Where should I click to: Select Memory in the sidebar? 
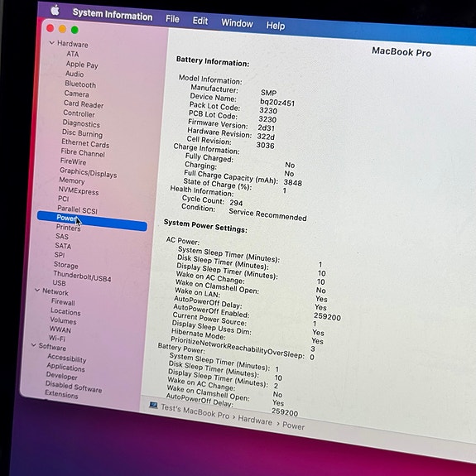[x=72, y=180]
